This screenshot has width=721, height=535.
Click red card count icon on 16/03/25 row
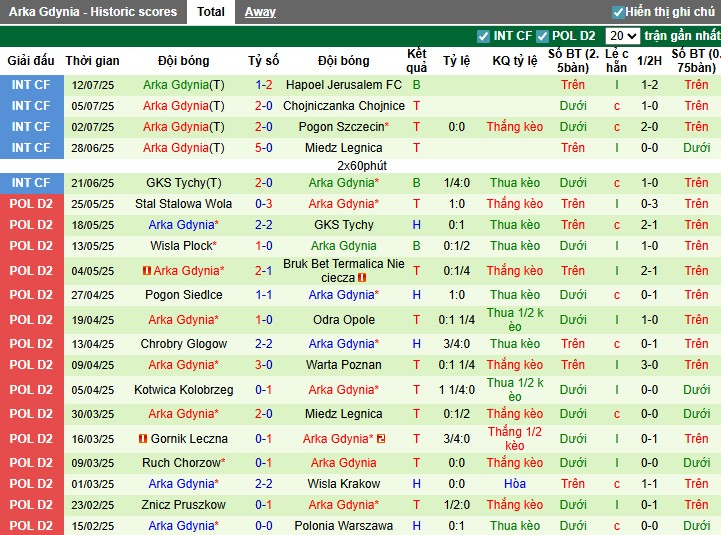[382, 439]
